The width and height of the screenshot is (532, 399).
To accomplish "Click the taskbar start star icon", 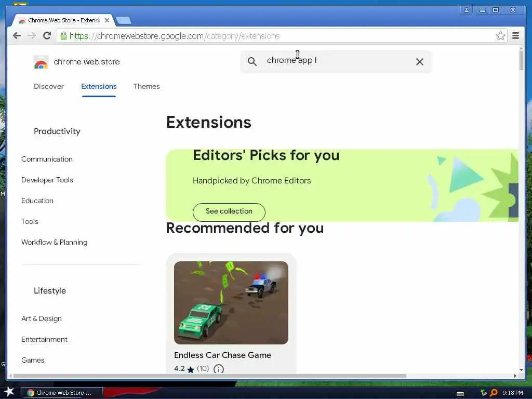I will pyautogui.click(x=9, y=392).
